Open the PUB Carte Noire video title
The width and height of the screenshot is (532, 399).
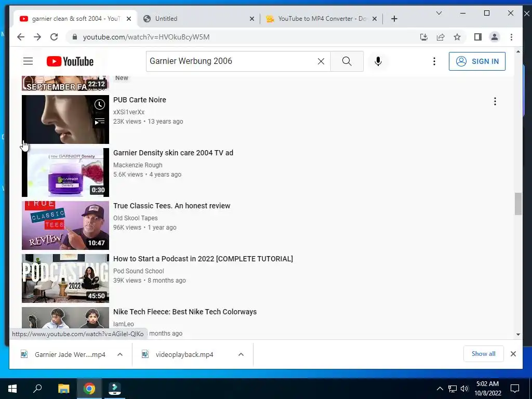click(139, 100)
